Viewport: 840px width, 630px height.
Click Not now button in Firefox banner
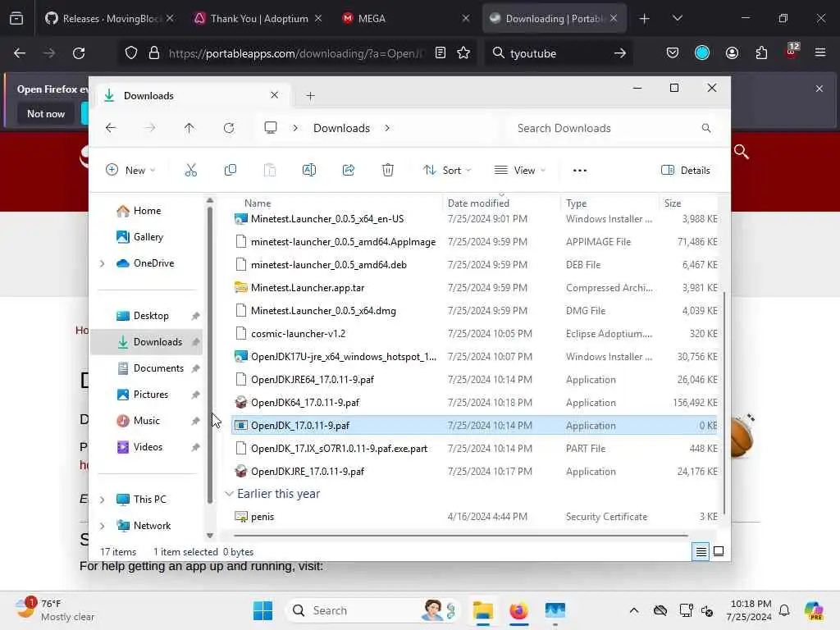46,113
